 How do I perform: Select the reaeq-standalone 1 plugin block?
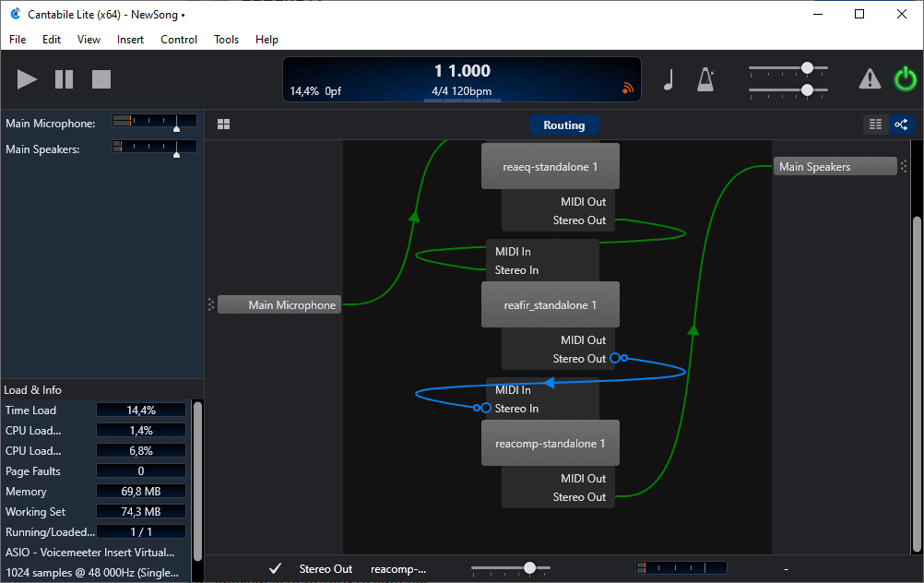[551, 166]
